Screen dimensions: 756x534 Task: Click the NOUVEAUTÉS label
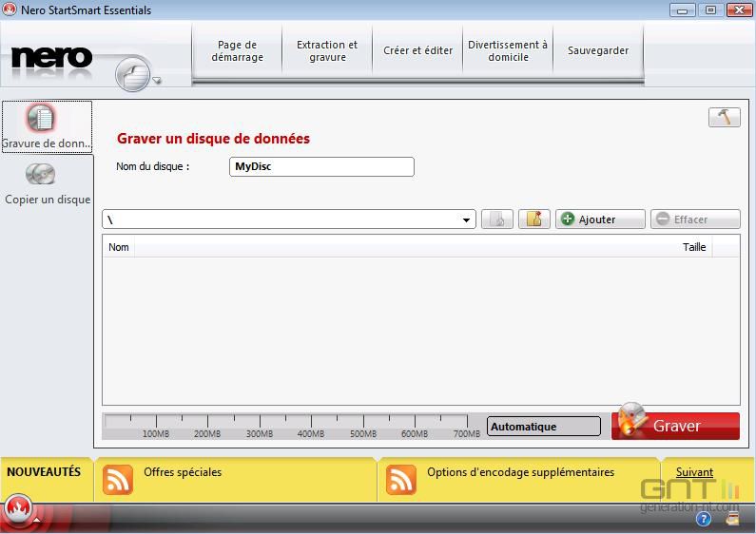(44, 472)
